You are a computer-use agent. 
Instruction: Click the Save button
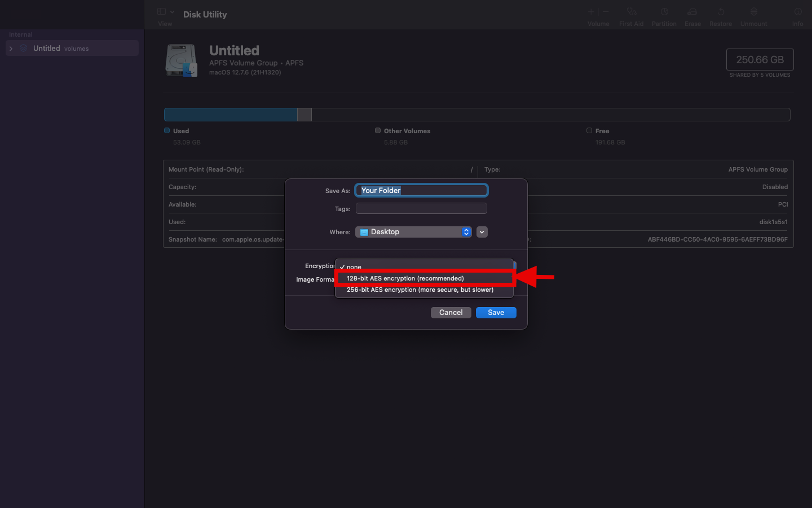tap(496, 313)
